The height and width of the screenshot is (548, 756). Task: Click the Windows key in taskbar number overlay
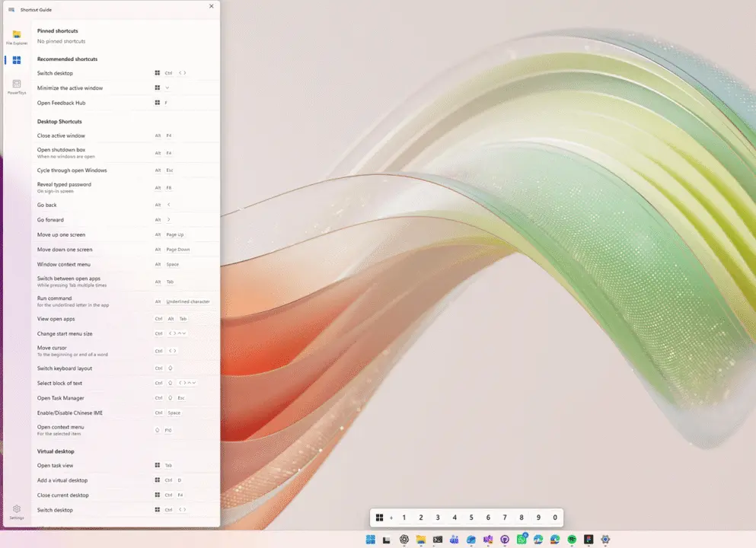click(379, 517)
